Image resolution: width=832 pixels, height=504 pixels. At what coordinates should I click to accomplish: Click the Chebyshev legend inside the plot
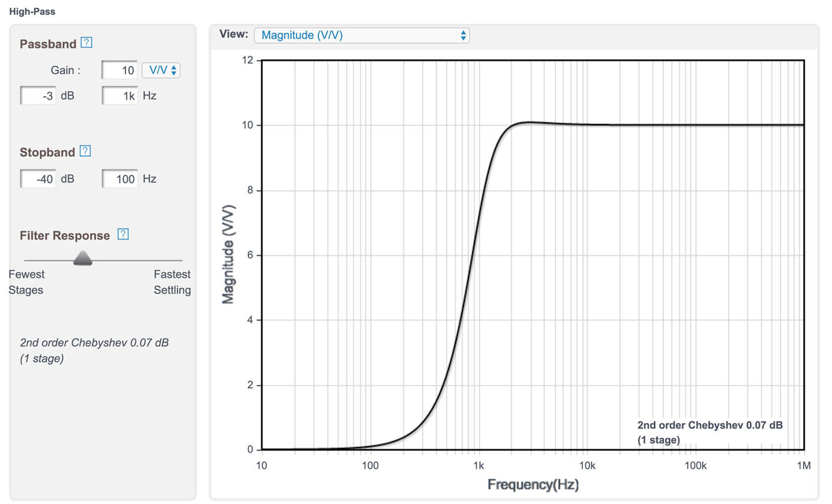(x=710, y=432)
